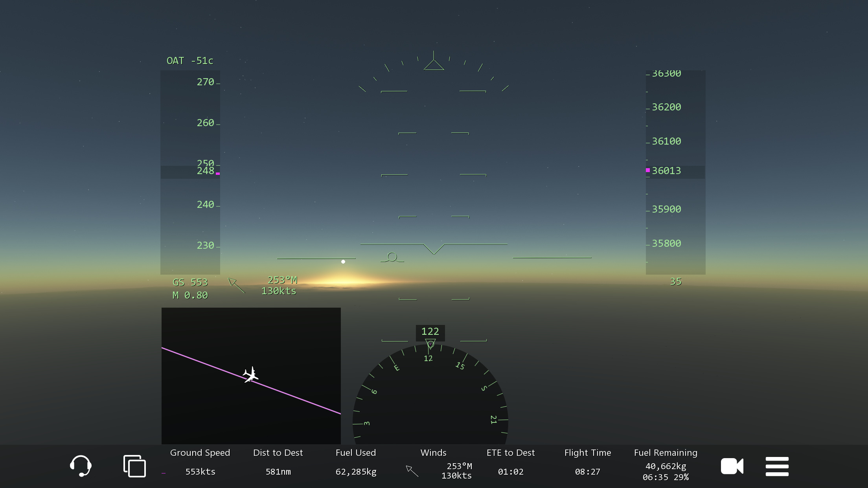Click the HUD wind arrow near 253°M
Image resolution: width=868 pixels, height=488 pixels.
pyautogui.click(x=236, y=285)
